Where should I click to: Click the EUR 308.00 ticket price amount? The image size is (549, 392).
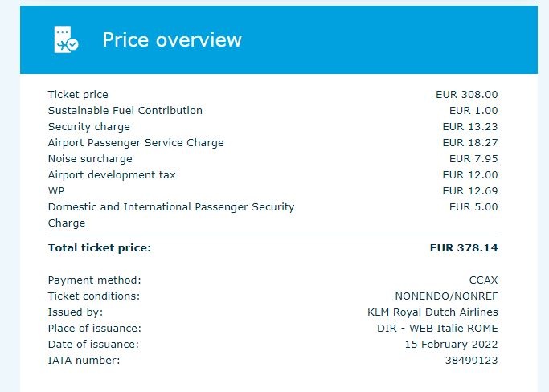coord(466,95)
